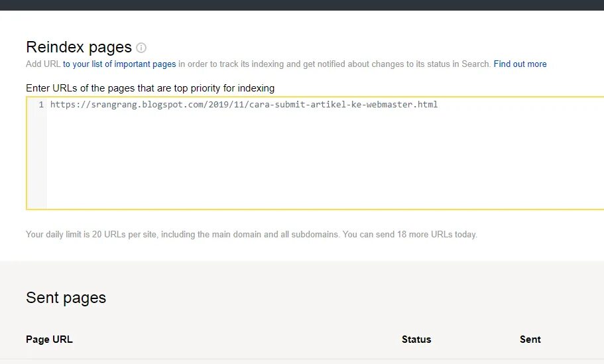The height and width of the screenshot is (364, 604).
Task: Click the Reindex pages heading
Action: point(79,47)
